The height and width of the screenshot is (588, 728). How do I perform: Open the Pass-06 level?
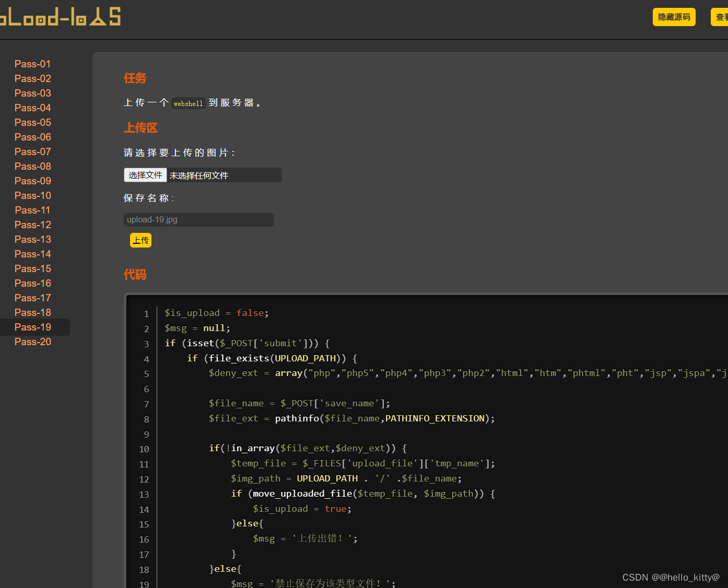(x=33, y=137)
